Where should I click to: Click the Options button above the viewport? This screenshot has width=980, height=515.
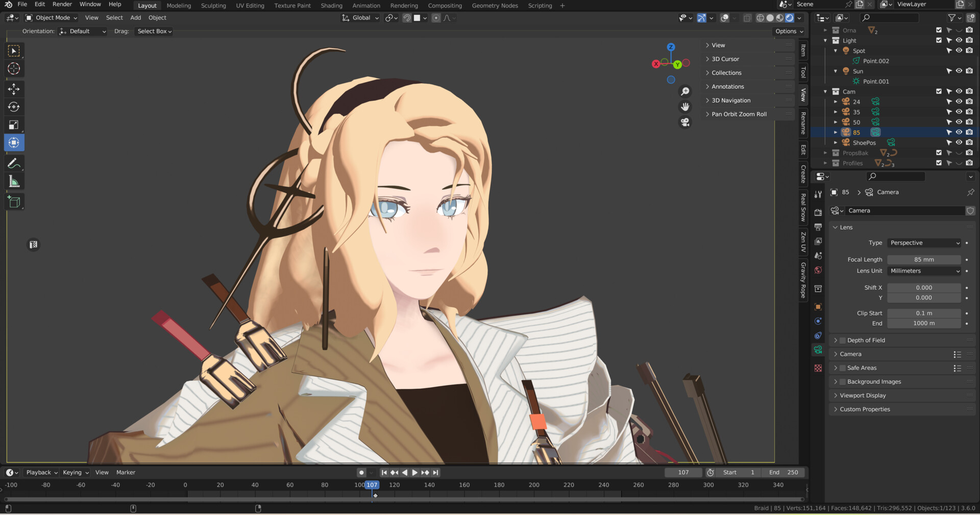788,31
